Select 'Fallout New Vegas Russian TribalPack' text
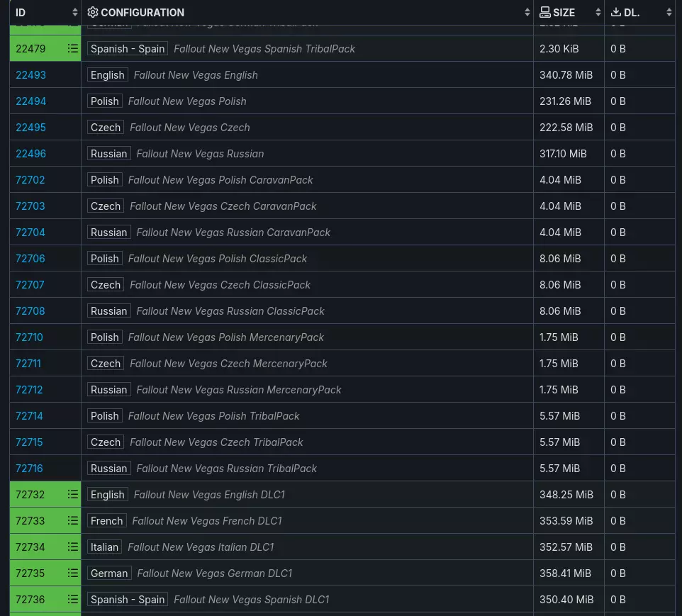Image resolution: width=682 pixels, height=616 pixels. click(x=227, y=468)
